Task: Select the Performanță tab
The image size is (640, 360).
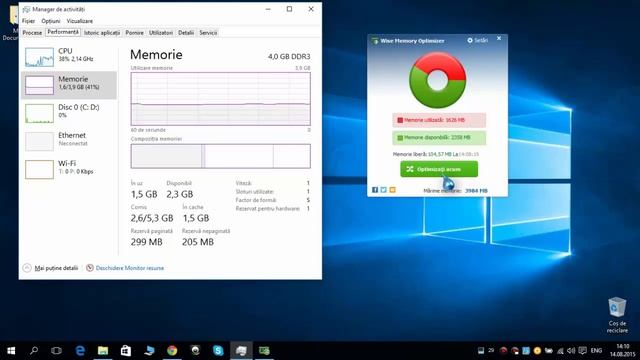Action: coord(63,32)
